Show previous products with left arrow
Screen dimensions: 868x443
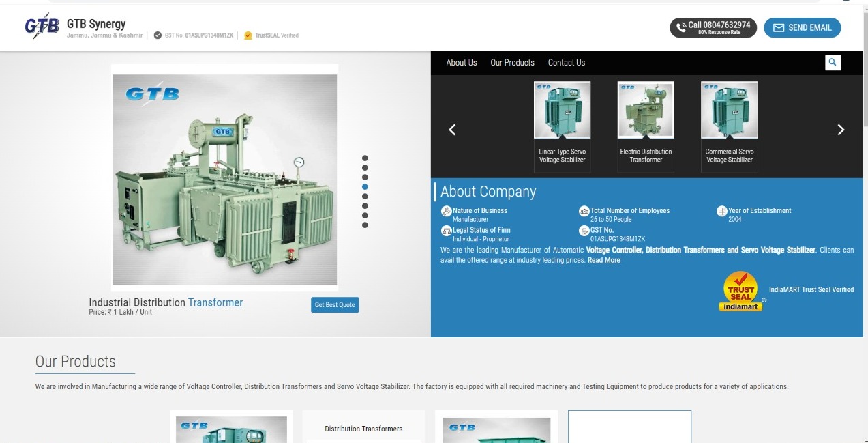451,130
